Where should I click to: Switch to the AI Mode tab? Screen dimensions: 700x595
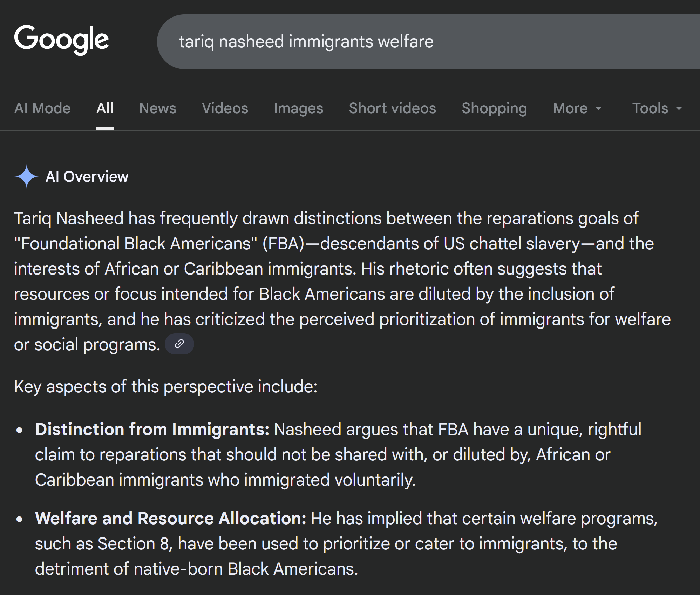coord(42,108)
